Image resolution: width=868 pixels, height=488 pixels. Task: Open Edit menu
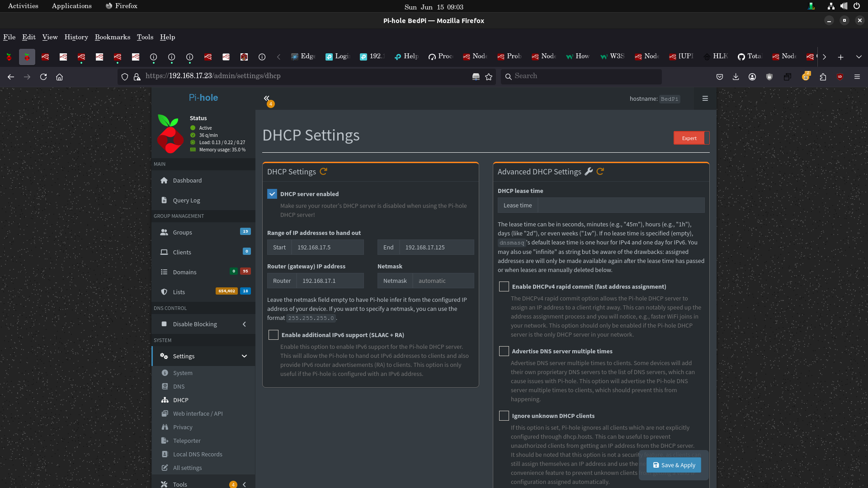pos(29,37)
